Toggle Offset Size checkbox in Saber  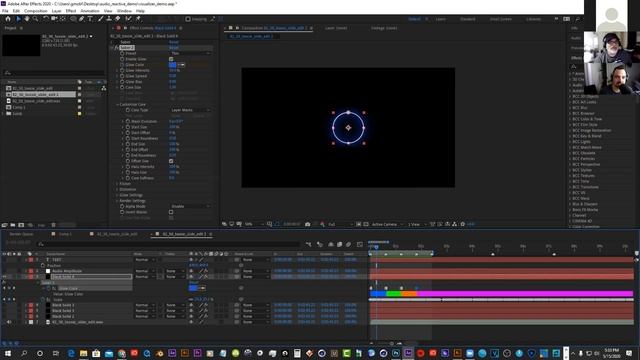click(x=171, y=161)
